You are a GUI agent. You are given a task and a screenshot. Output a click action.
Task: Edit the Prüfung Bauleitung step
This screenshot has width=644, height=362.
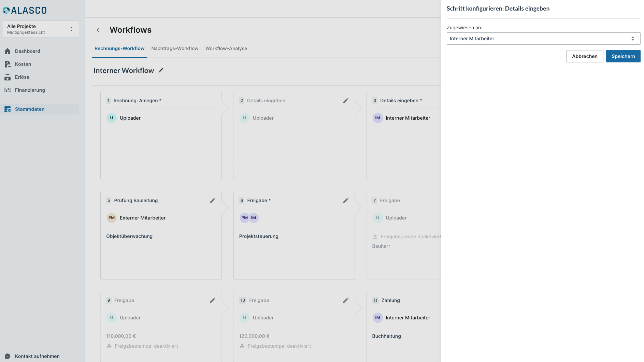212,200
